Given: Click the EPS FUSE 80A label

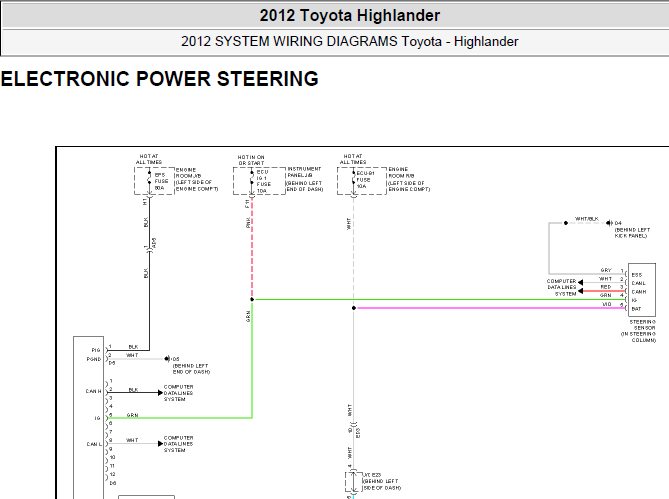Looking at the screenshot, I should (x=161, y=181).
